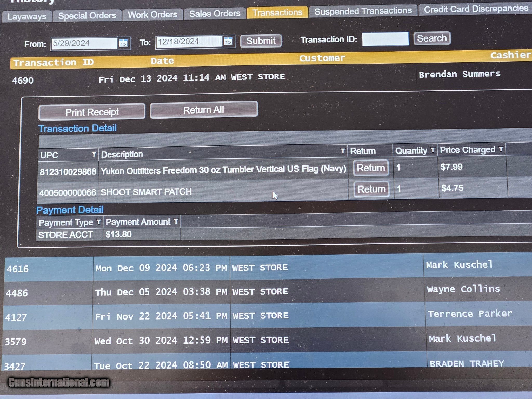Open the To date calendar picker
The image size is (532, 399).
228,41
